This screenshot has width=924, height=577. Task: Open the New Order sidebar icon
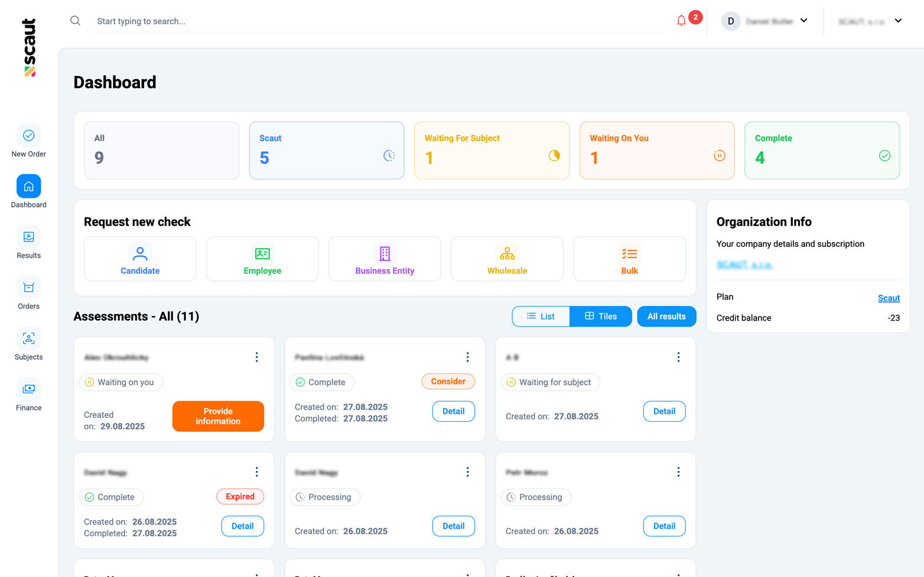28,136
